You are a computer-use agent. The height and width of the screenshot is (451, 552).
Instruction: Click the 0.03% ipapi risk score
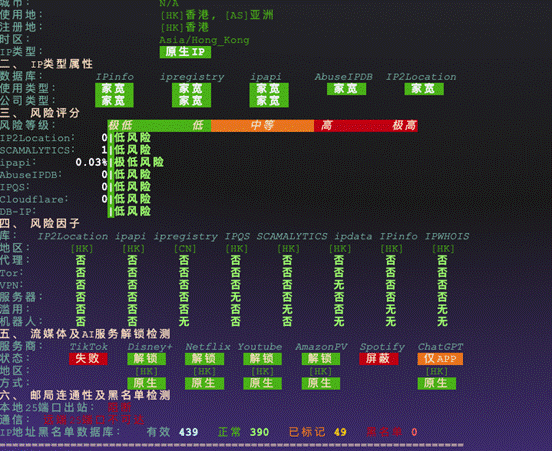91,162
